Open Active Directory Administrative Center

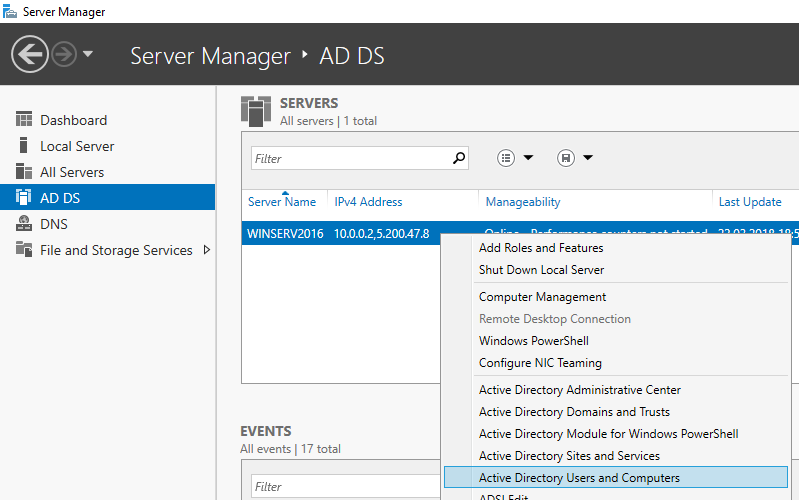579,389
